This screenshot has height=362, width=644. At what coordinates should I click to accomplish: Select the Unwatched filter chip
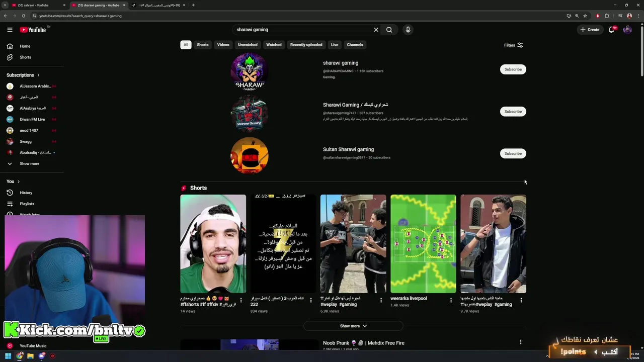click(x=248, y=45)
